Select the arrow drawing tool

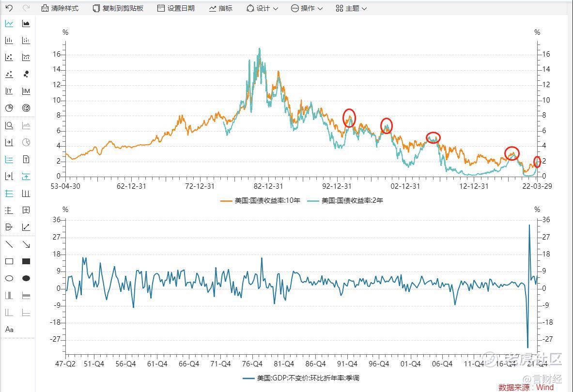(26, 244)
